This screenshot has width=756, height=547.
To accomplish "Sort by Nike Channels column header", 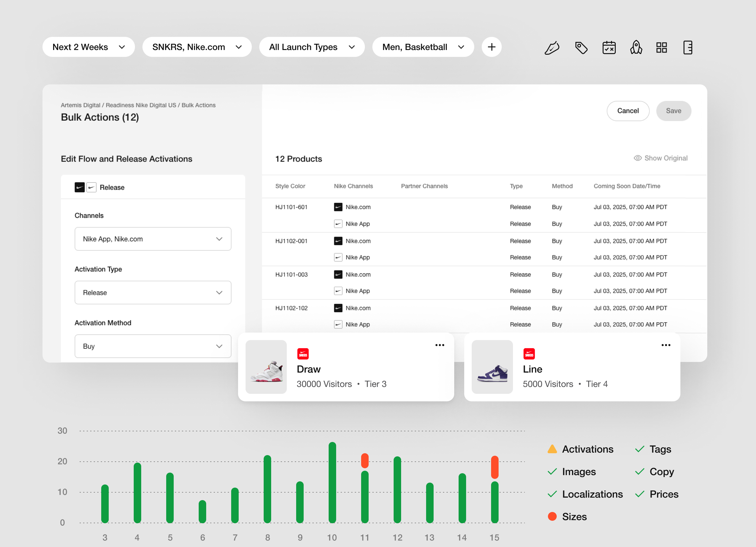I will click(x=353, y=186).
